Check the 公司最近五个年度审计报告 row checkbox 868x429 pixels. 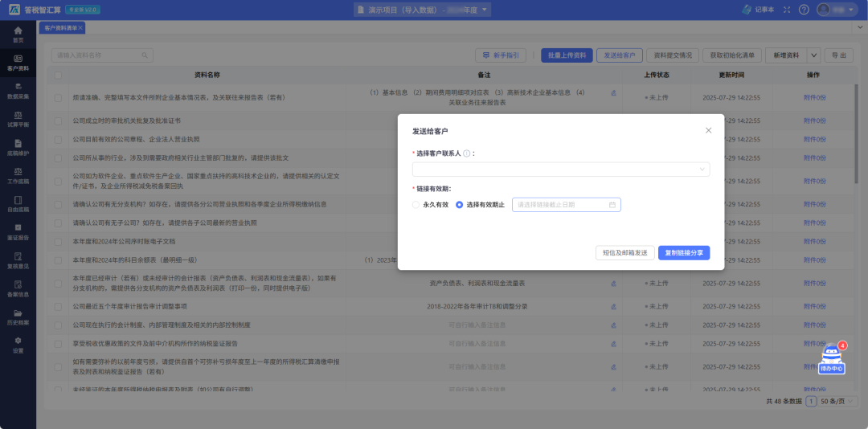[x=58, y=306]
